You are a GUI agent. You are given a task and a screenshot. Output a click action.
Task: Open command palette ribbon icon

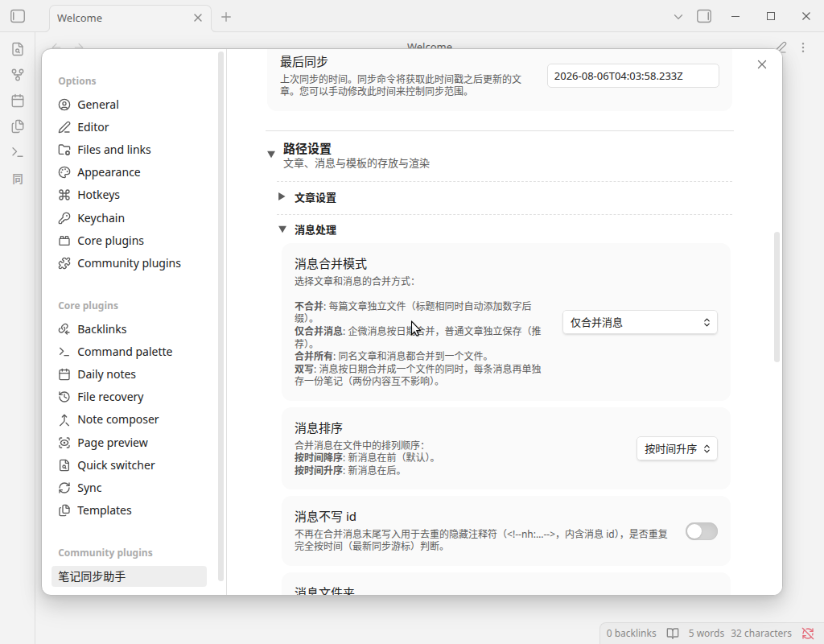18,152
